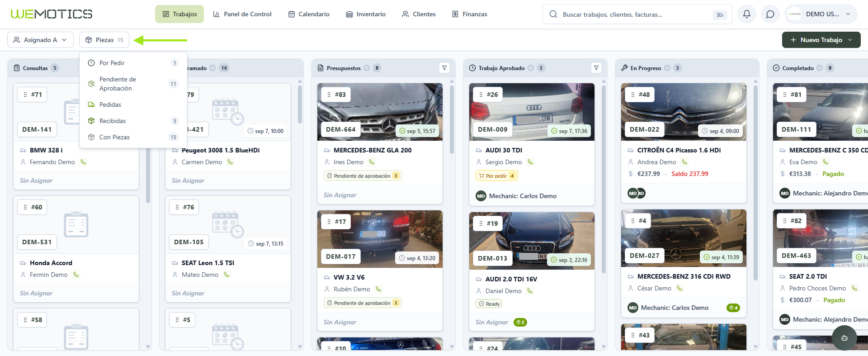This screenshot has width=868, height=356.
Task: Click the sep 5, 15:57 date badge
Action: point(417,131)
